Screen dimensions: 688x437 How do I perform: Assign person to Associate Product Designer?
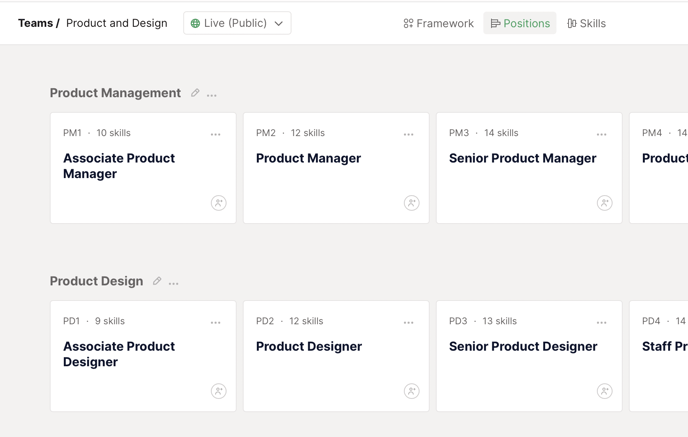point(218,391)
